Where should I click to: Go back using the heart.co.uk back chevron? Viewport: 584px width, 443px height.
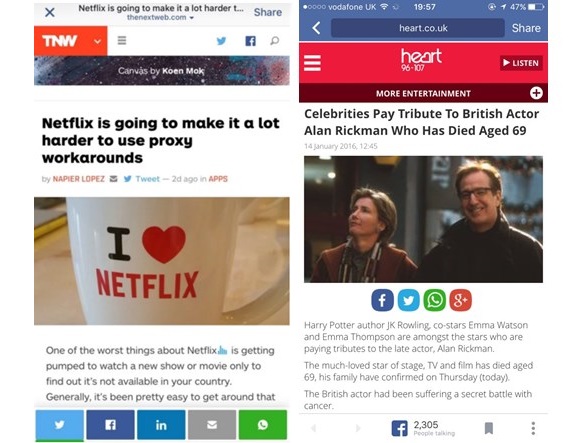[x=316, y=28]
